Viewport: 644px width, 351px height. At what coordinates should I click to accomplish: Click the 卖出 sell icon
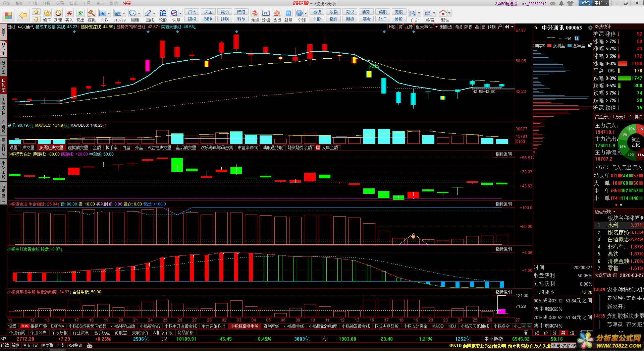click(80, 13)
